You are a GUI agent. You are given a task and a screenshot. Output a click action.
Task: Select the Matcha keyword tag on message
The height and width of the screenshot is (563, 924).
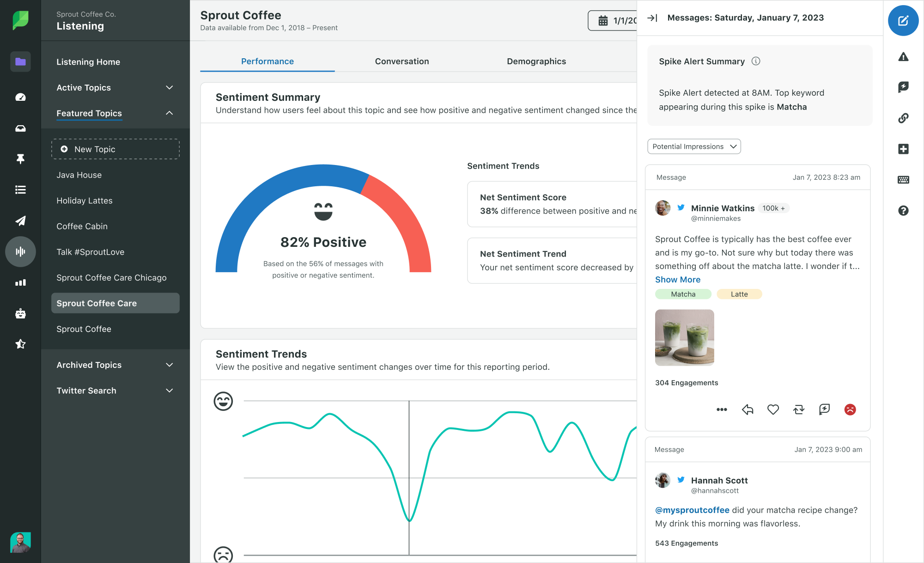[683, 294]
